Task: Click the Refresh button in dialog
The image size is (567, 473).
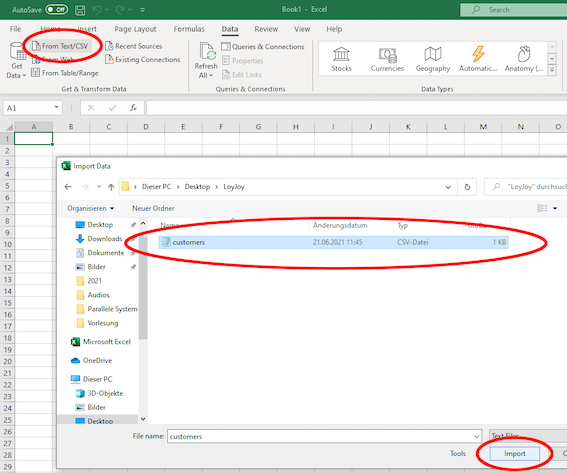Action: [x=467, y=187]
